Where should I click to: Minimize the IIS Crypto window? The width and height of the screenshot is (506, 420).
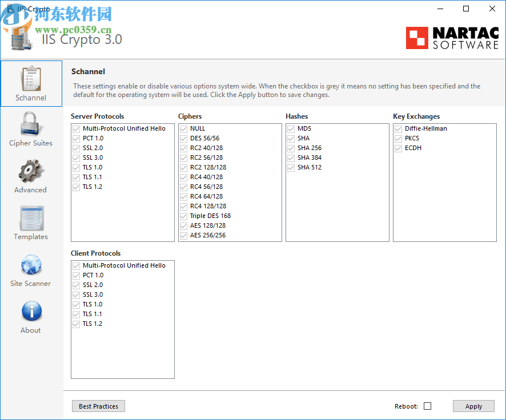click(x=440, y=9)
